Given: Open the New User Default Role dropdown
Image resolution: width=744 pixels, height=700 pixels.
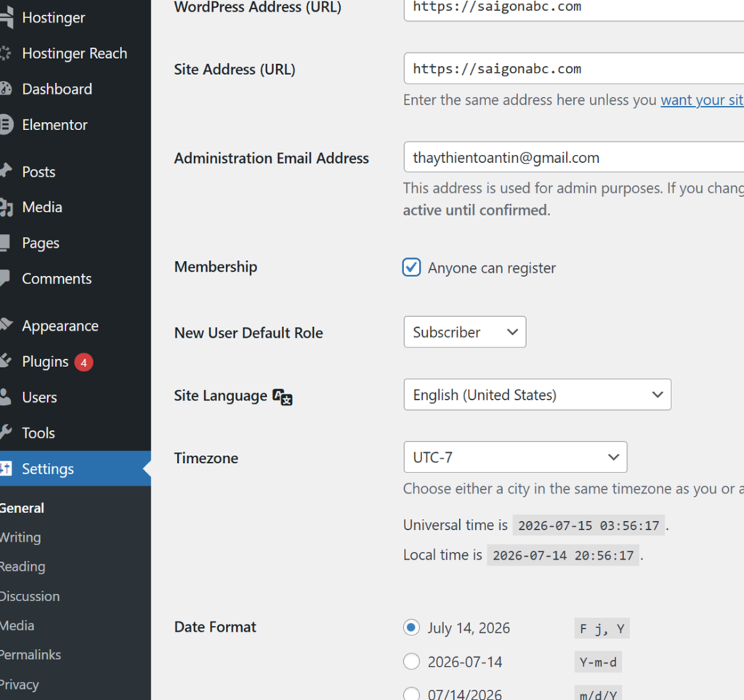Looking at the screenshot, I should (x=464, y=331).
